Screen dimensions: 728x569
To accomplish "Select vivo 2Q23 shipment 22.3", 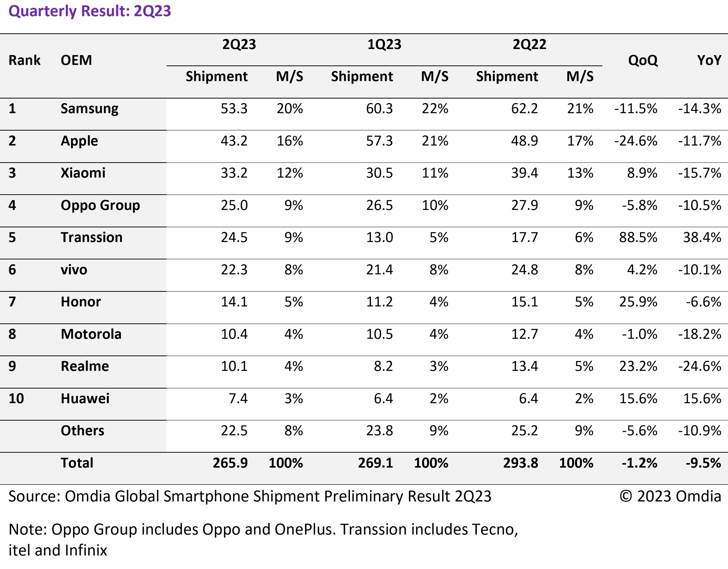I will click(234, 270).
